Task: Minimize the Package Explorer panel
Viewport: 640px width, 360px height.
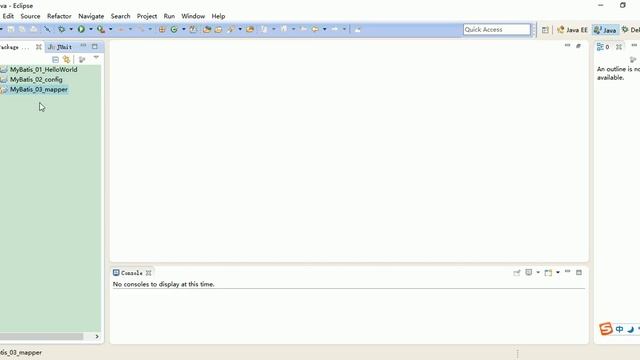Action: (83, 46)
